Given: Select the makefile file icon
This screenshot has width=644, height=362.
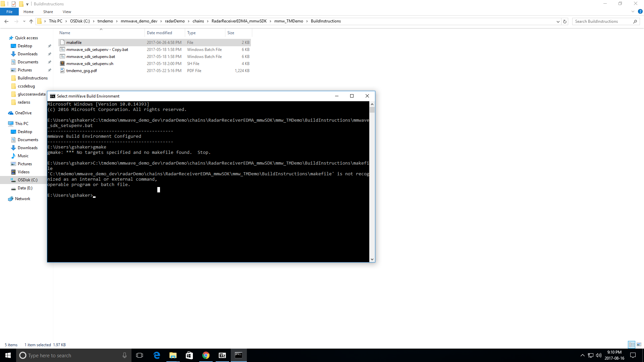Looking at the screenshot, I should pyautogui.click(x=62, y=43).
